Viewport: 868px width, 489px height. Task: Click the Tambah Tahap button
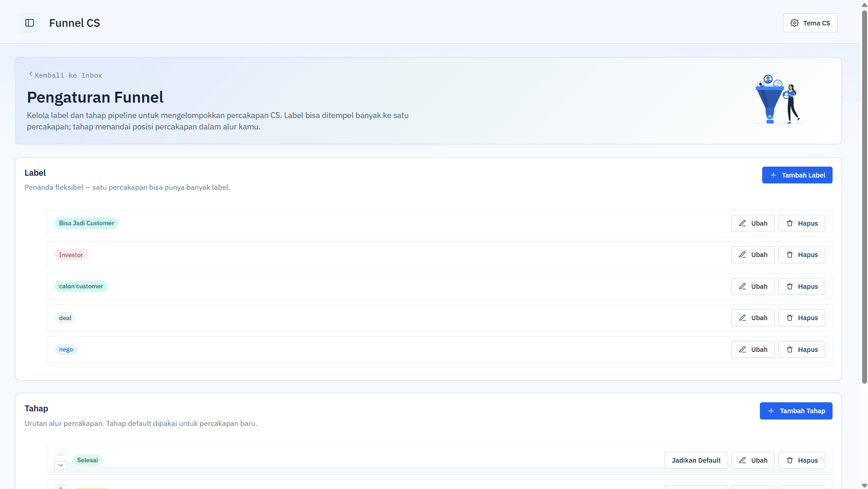point(796,411)
